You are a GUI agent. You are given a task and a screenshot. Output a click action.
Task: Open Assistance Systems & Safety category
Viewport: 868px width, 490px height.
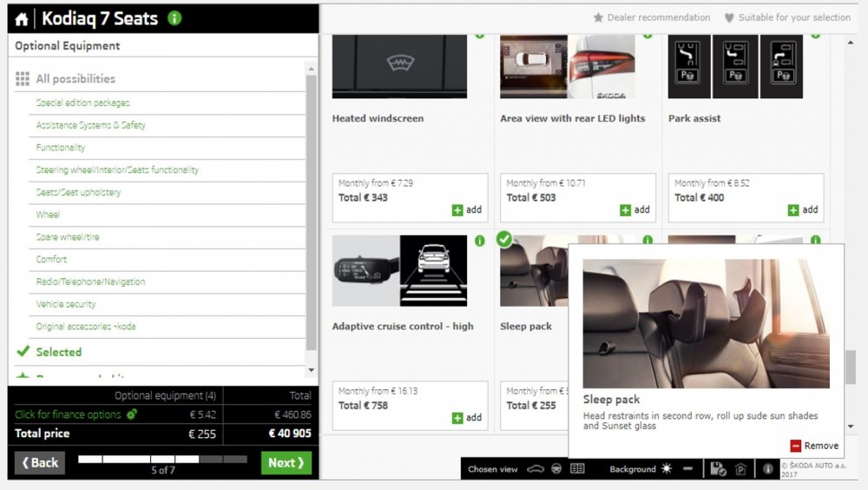click(91, 125)
